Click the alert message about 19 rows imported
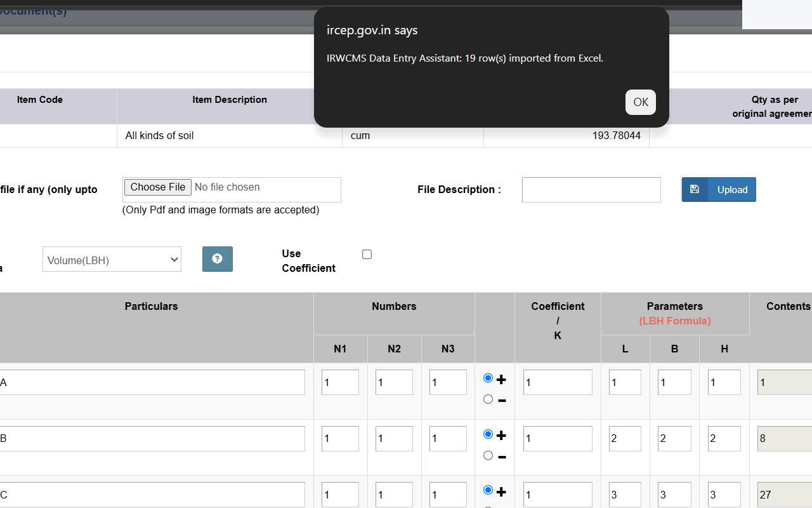 pos(465,58)
